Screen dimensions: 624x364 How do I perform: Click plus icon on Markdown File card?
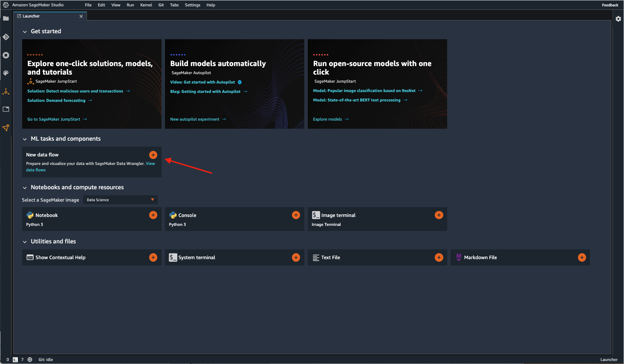tap(582, 257)
